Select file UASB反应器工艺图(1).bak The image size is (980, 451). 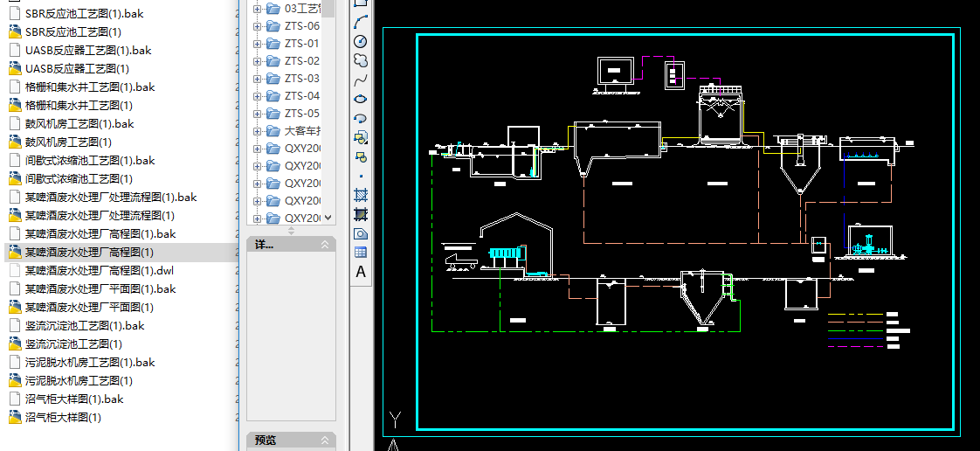pyautogui.click(x=88, y=51)
